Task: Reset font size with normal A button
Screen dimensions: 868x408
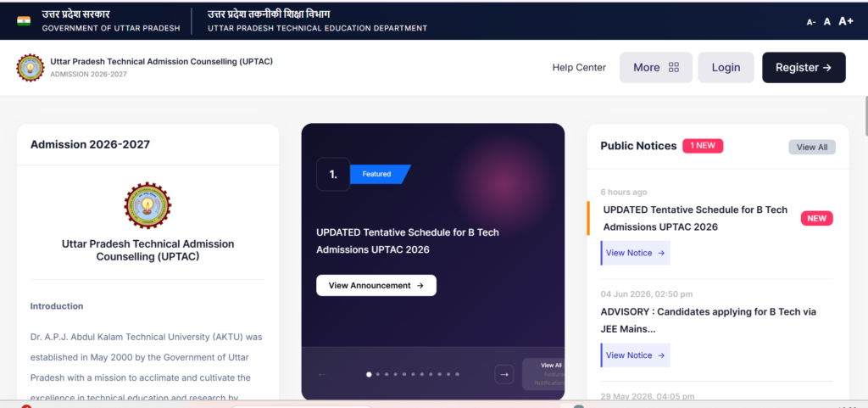Action: (x=827, y=21)
